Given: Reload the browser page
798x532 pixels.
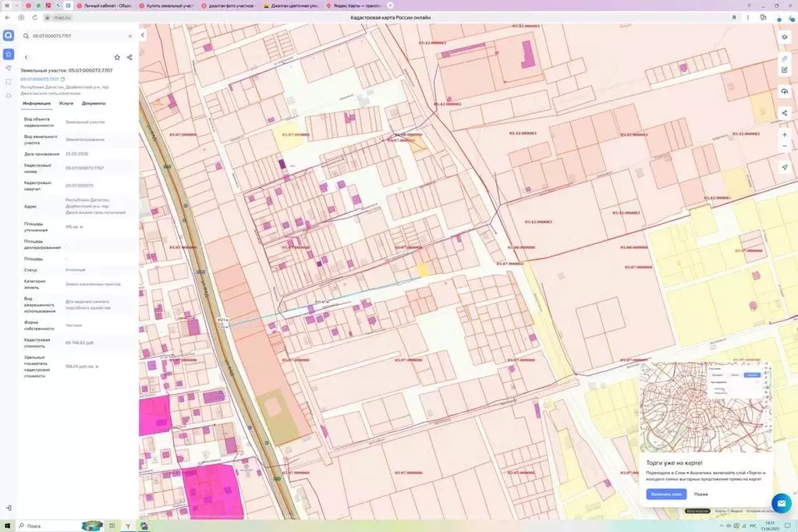Looking at the screenshot, I should pos(34,17).
